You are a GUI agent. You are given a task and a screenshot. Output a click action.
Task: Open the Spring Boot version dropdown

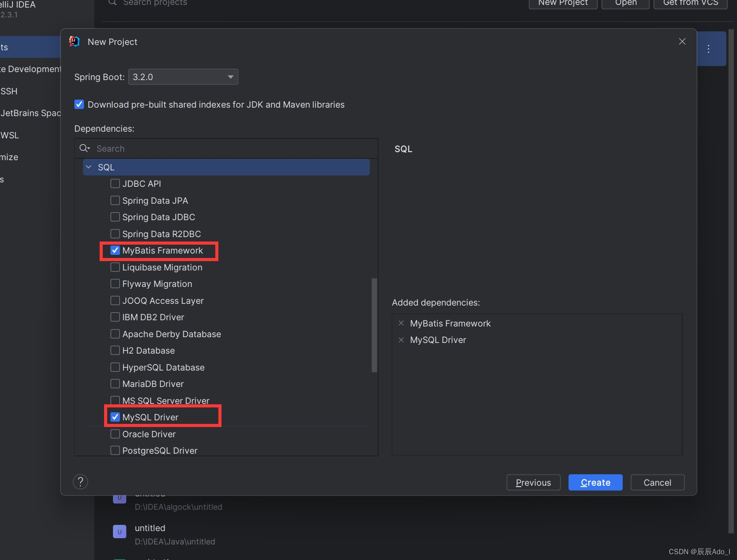pyautogui.click(x=183, y=77)
